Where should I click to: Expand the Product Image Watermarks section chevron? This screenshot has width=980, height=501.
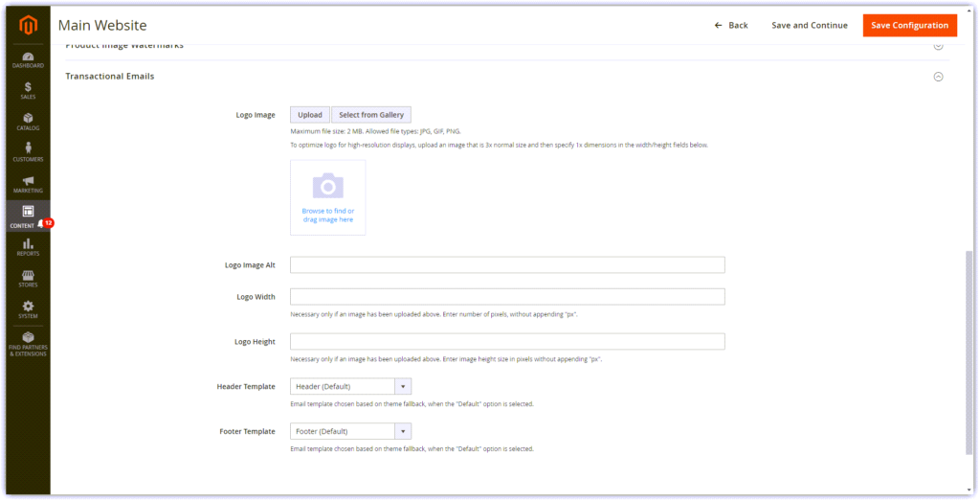coord(938,46)
